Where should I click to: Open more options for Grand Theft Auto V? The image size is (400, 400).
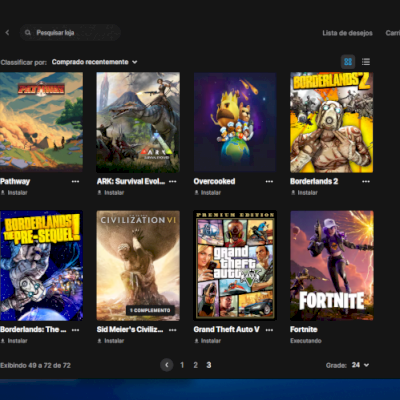click(x=269, y=330)
